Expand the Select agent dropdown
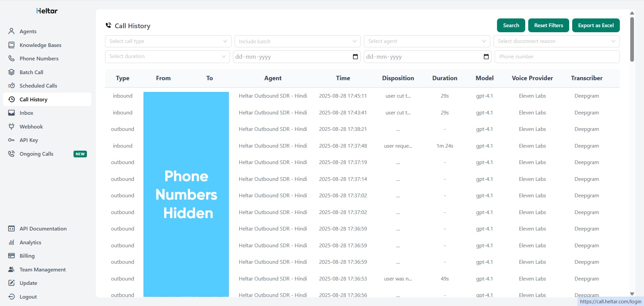 tap(427, 41)
